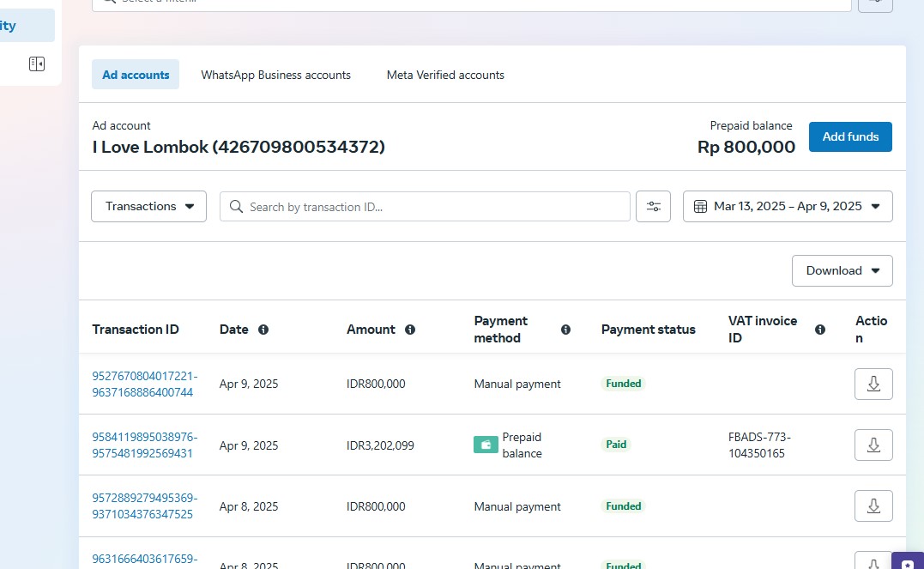The height and width of the screenshot is (569, 924).
Task: Focus the Search by transaction ID field
Action: point(433,207)
